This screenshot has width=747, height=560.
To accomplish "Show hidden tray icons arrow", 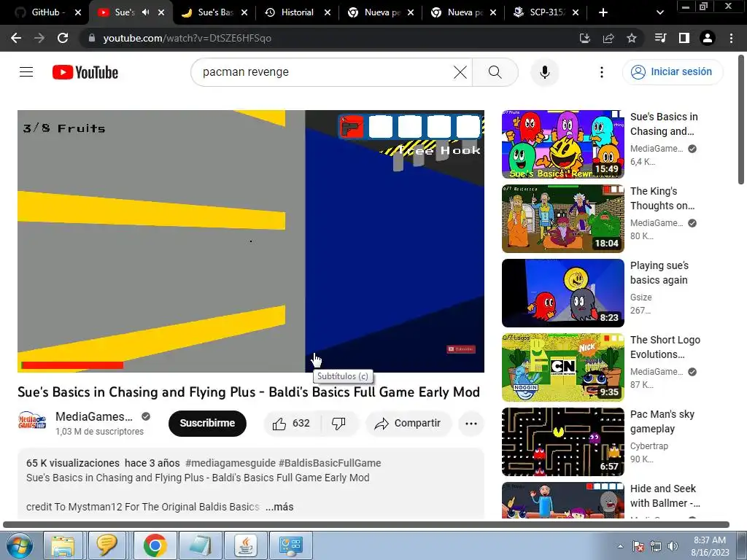I will click(620, 546).
